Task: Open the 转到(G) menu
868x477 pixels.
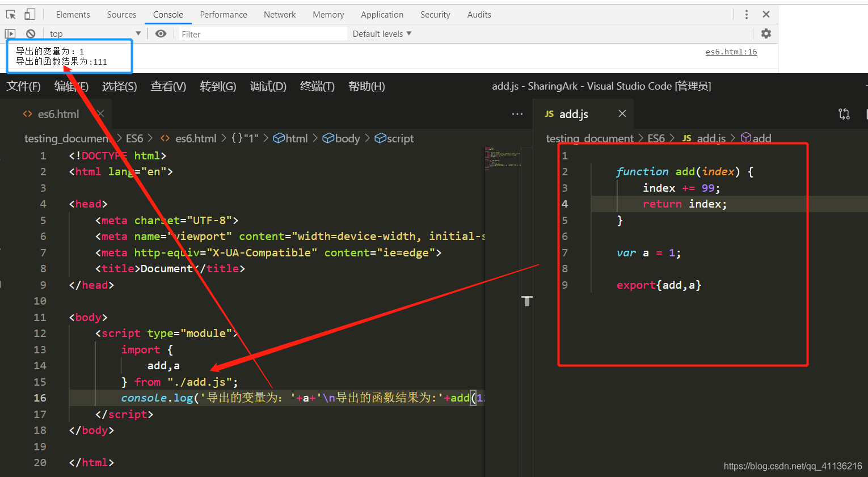Action: point(218,86)
